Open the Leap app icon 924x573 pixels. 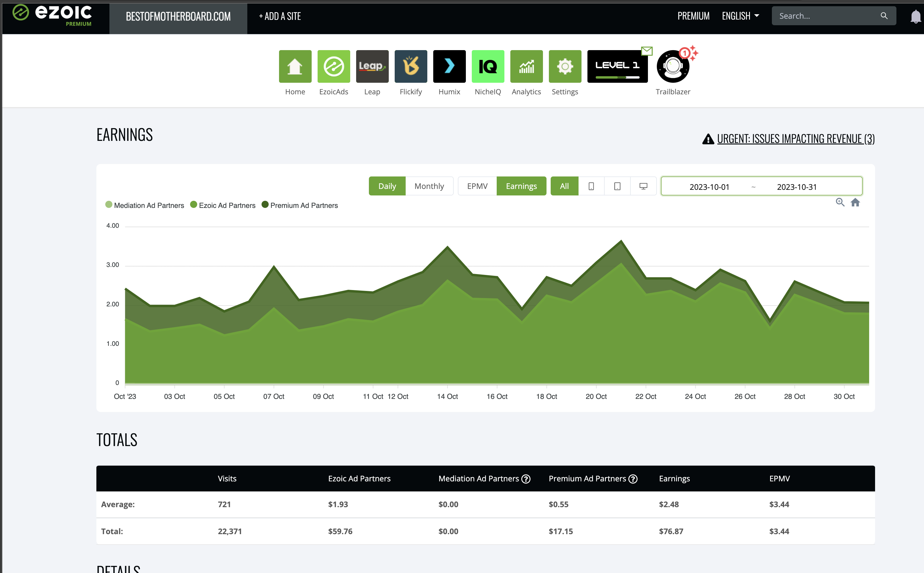click(372, 66)
